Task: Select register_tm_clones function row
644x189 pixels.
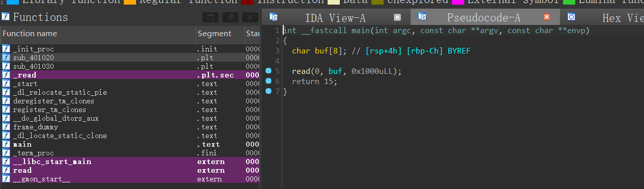Action: click(x=130, y=110)
